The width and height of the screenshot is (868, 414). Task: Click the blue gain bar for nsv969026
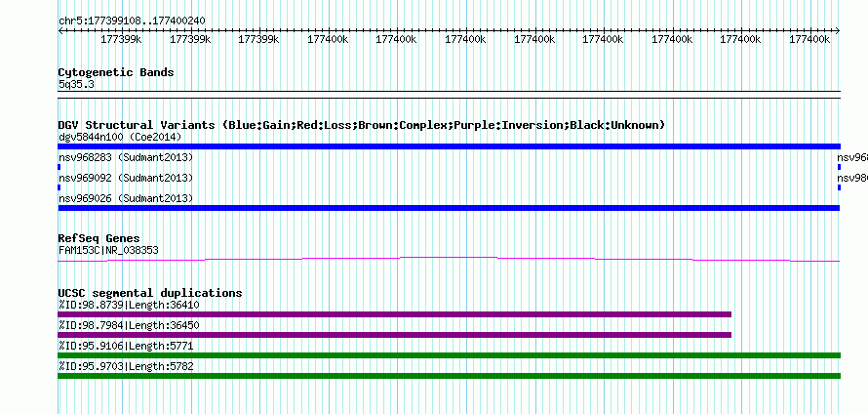click(x=449, y=208)
